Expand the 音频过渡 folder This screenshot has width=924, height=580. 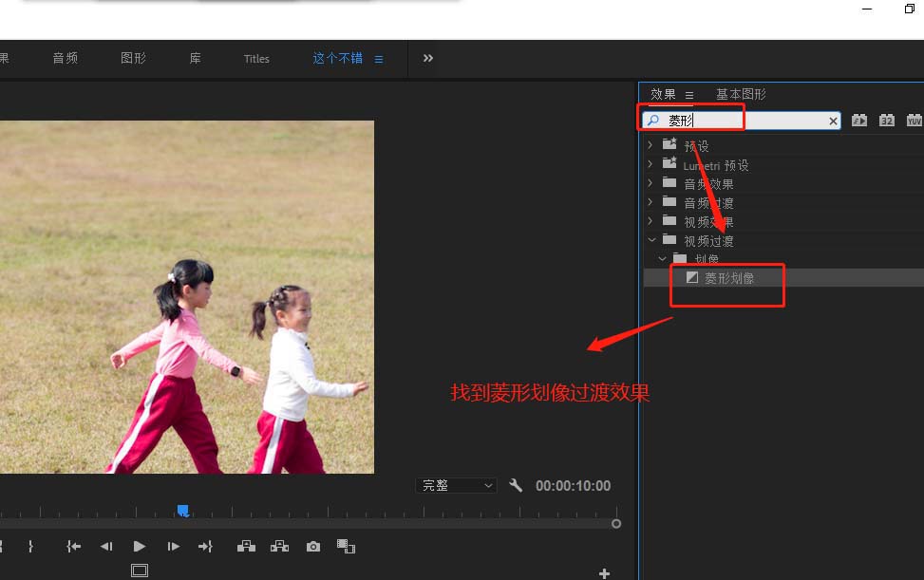pyautogui.click(x=650, y=202)
